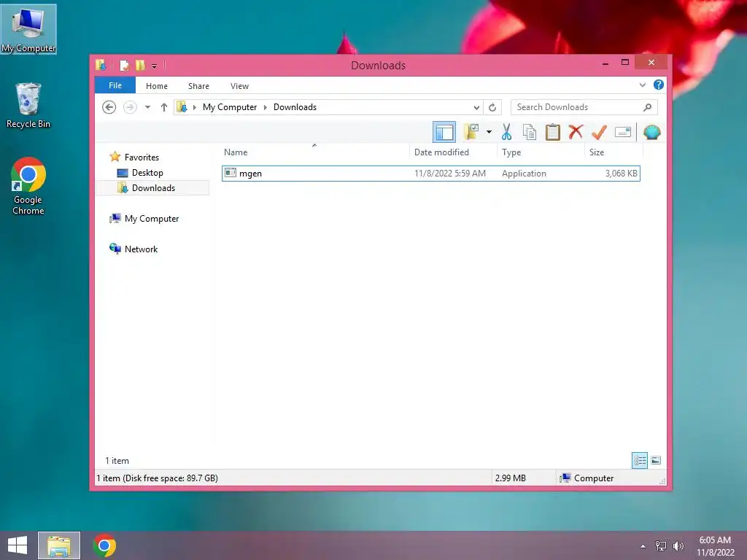Click the scissors Cut icon
747x560 pixels.
click(x=506, y=132)
